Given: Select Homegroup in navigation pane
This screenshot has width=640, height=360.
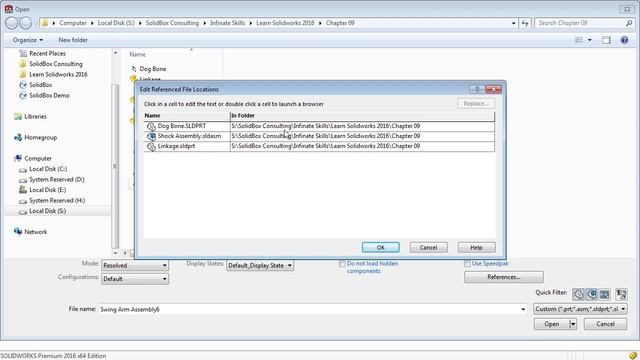Looking at the screenshot, I should 40,138.
